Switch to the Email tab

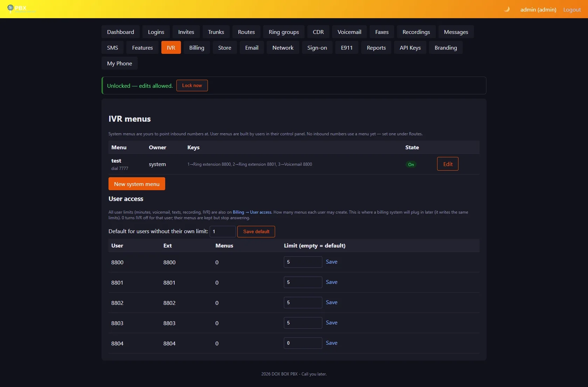[252, 48]
